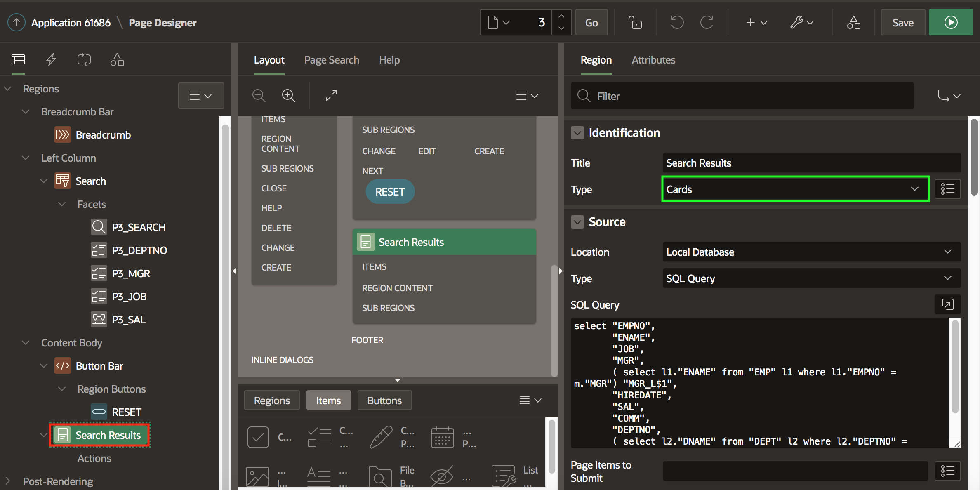Click the Dynamic Actions lightning bolt icon
980x490 pixels.
point(51,60)
